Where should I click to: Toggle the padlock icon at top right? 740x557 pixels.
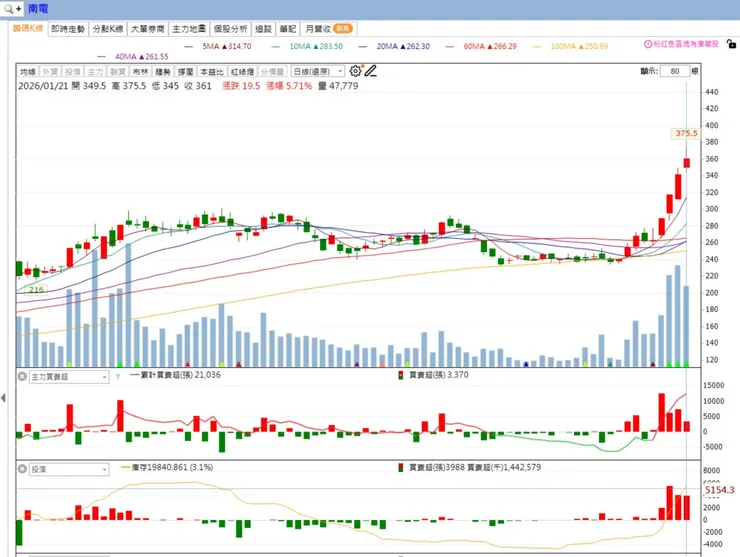731,44
